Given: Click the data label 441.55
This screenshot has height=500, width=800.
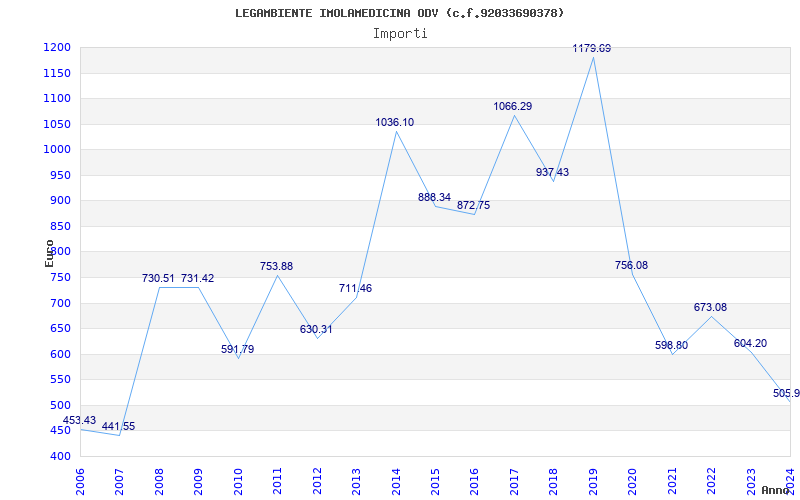Looking at the screenshot, I should click(118, 427).
